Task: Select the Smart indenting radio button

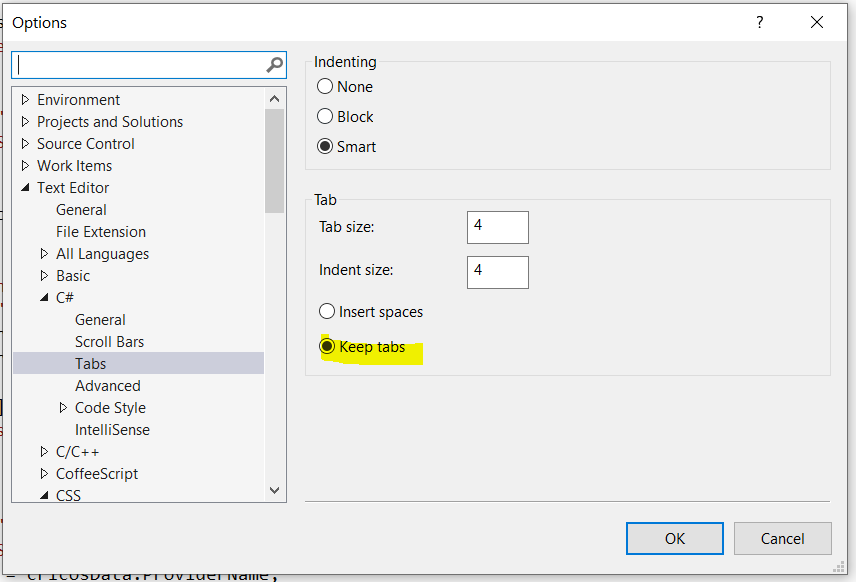Action: click(325, 147)
